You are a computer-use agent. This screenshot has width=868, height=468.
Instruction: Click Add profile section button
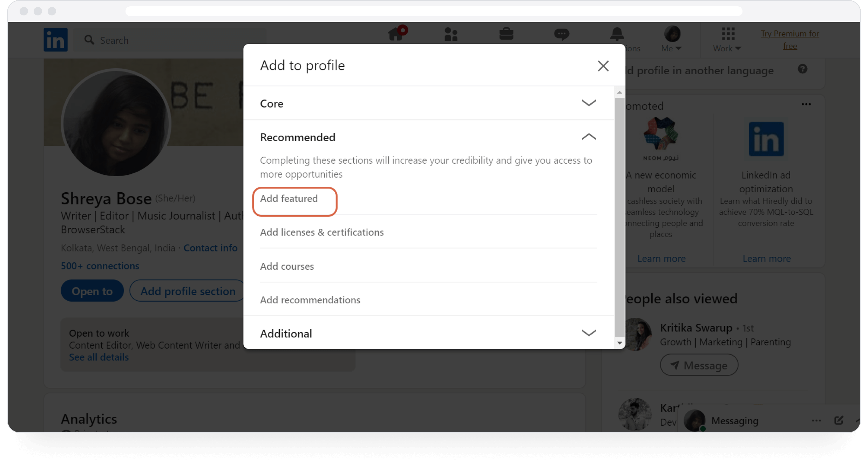tap(187, 291)
